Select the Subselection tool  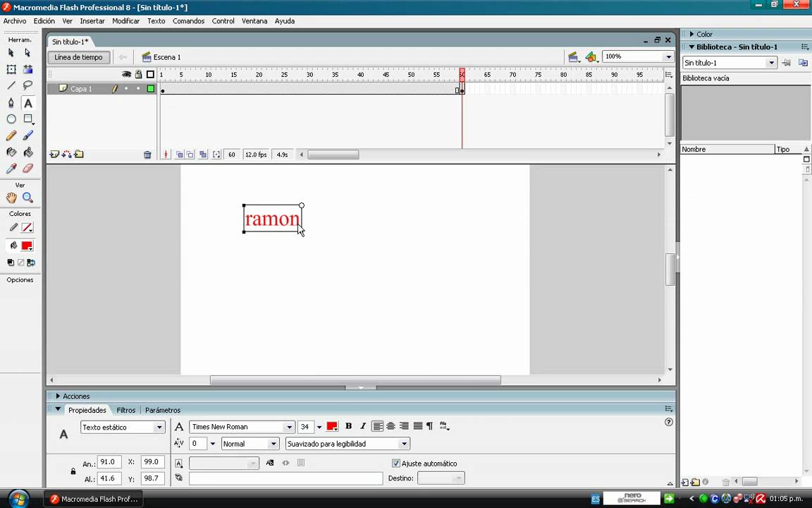(28, 53)
